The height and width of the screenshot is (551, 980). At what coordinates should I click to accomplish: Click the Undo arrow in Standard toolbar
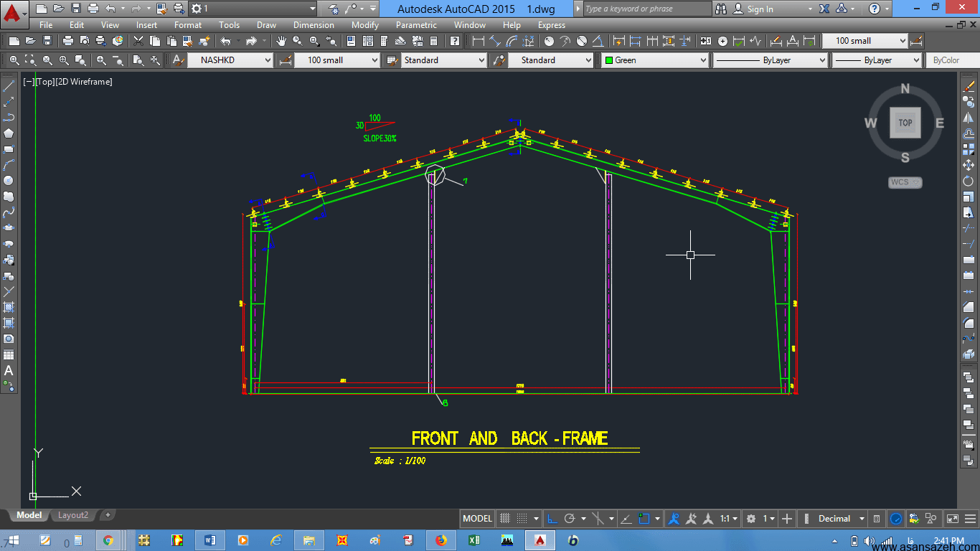226,41
